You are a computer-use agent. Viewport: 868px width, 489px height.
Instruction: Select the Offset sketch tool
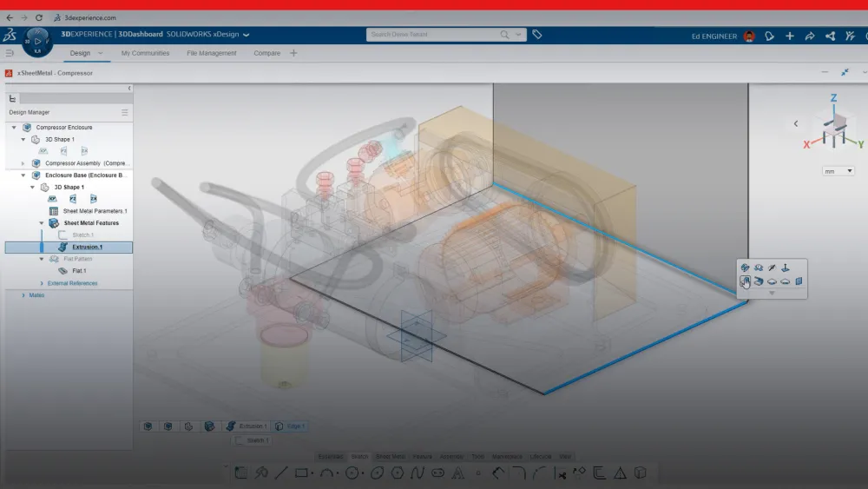point(599,473)
